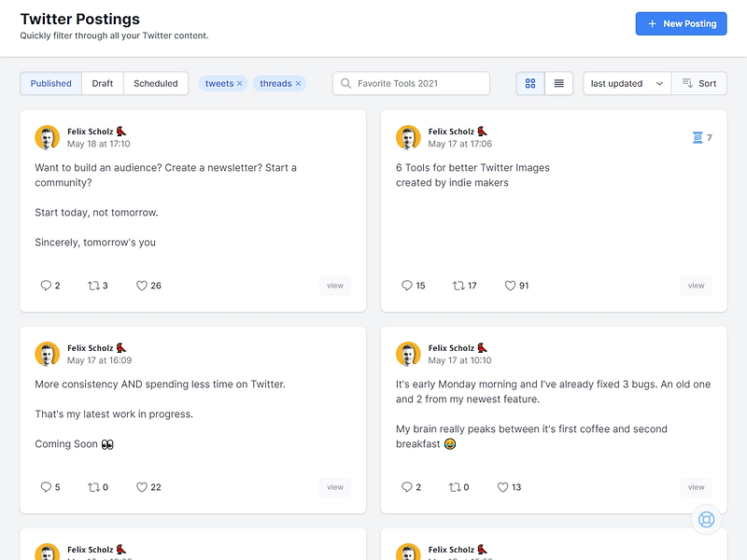Click heart icon showing 91 likes

coord(510,286)
